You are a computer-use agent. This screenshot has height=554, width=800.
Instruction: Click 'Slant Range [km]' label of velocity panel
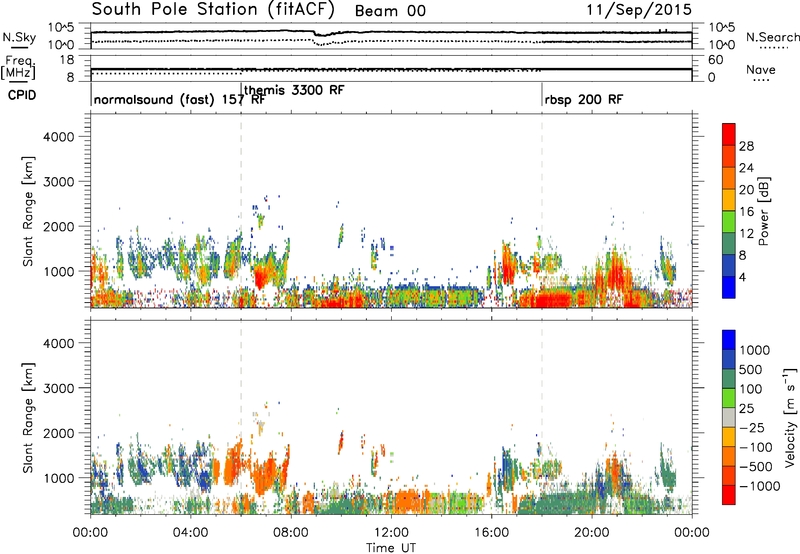(x=28, y=417)
